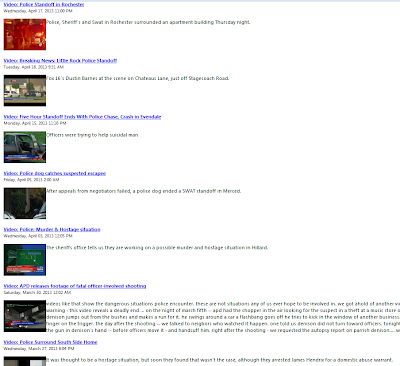Select the James Hendrix domestic abuse warrant description

219,360
